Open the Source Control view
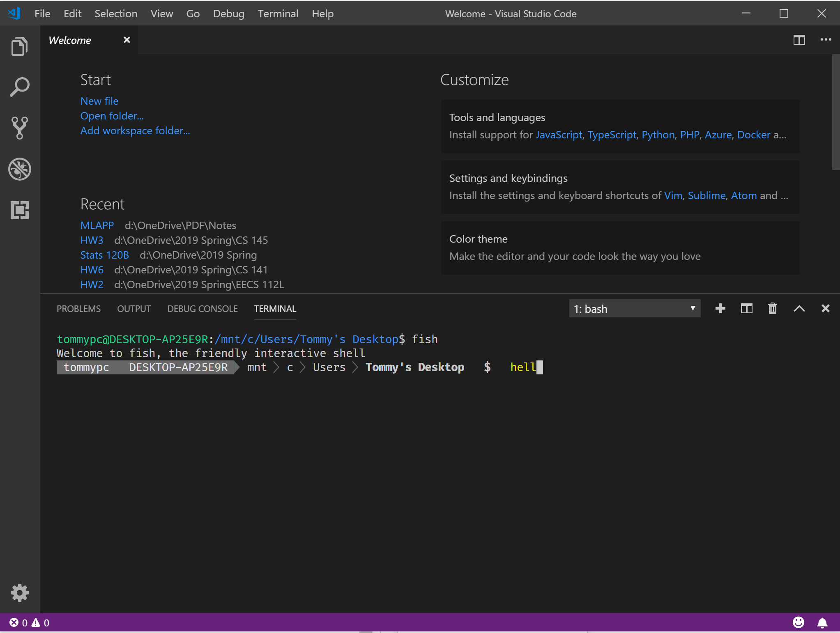Viewport: 840px width, 633px height. pos(19,128)
